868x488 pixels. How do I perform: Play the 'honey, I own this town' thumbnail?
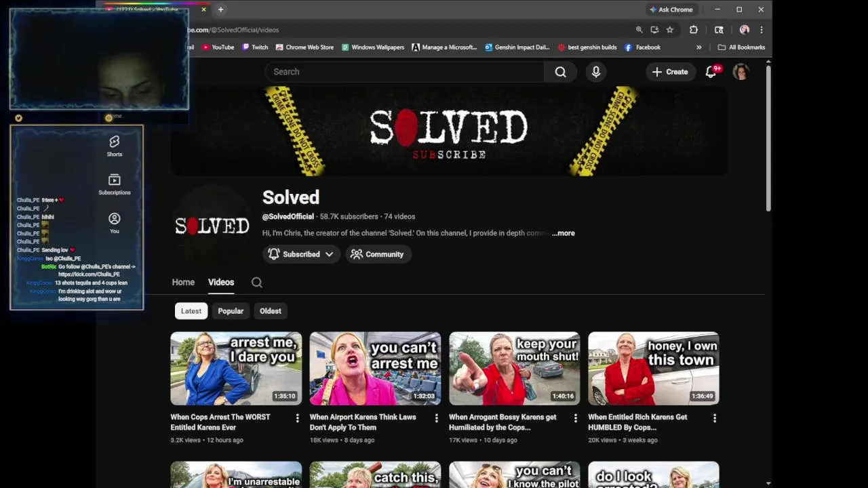point(654,369)
